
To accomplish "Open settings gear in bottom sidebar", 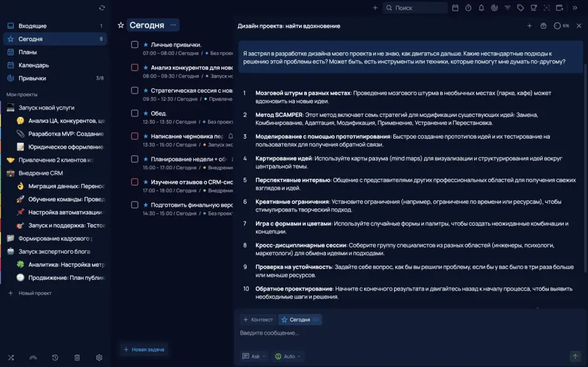I will [x=99, y=358].
